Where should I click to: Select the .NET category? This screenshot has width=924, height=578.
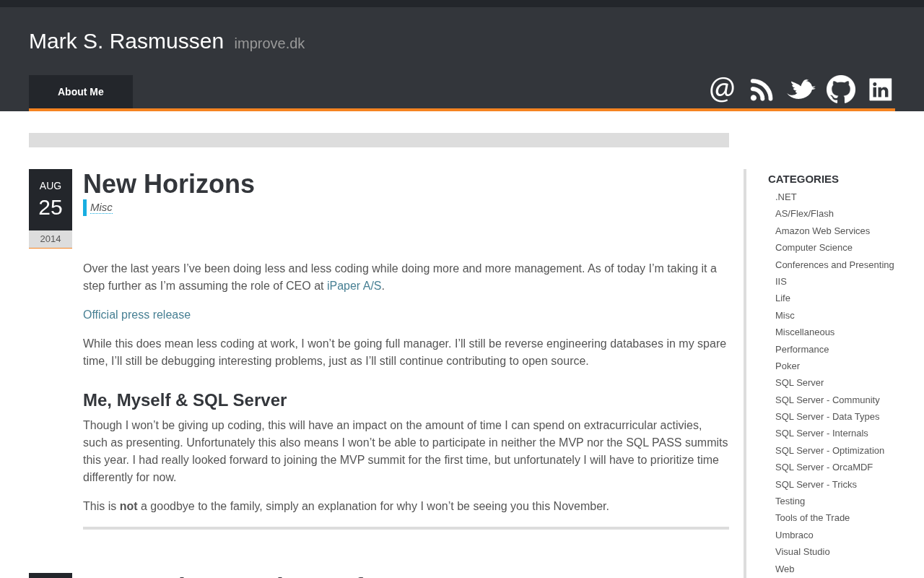click(786, 197)
